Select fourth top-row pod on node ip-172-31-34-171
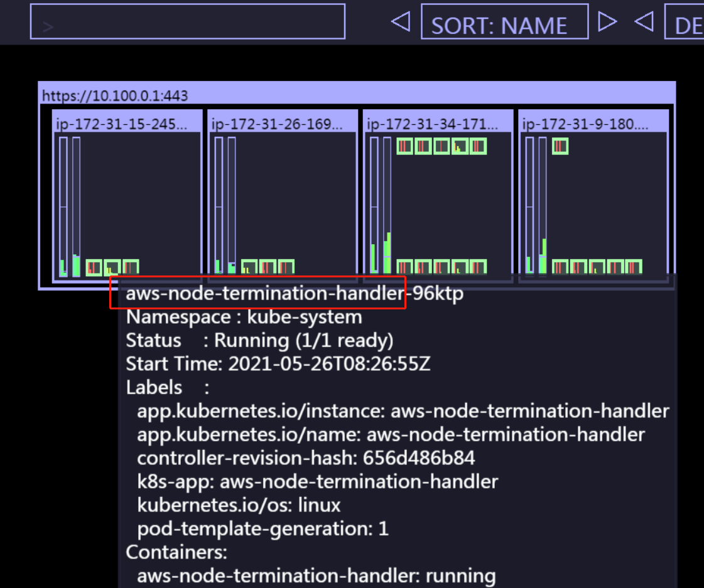Screen dimensions: 704x588 click(460, 146)
